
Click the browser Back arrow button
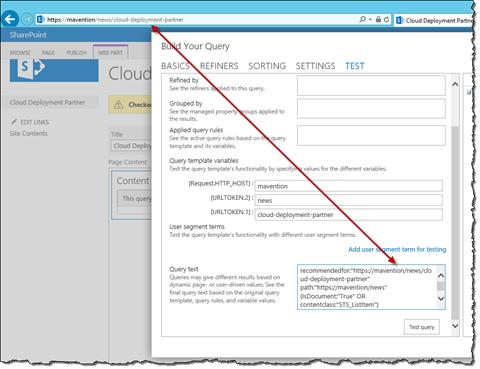tap(10, 19)
